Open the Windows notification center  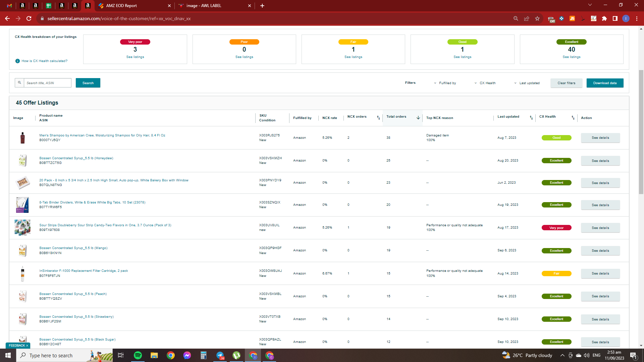coord(634,356)
